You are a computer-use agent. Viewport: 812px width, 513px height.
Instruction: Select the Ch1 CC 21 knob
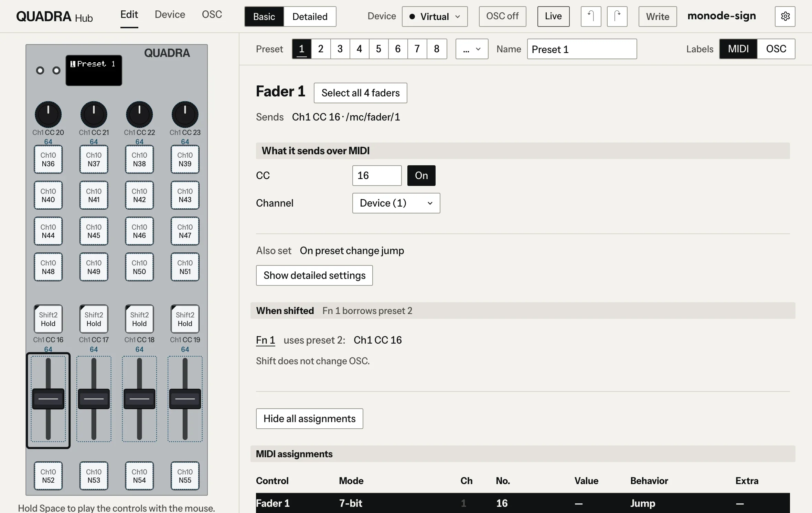tap(94, 114)
